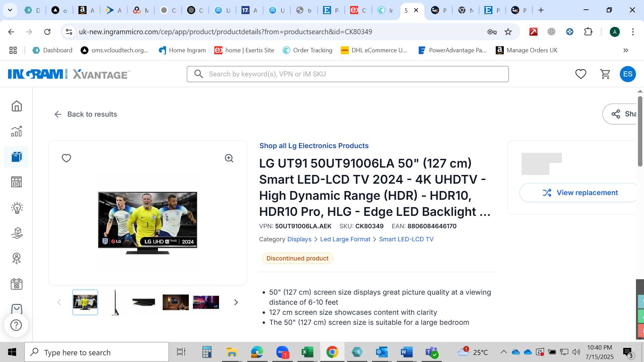Open the Chrome three-dot menu

[x=633, y=32]
